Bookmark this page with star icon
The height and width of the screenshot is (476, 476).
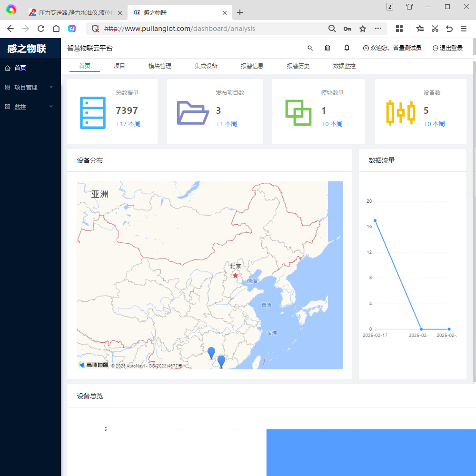click(x=363, y=29)
